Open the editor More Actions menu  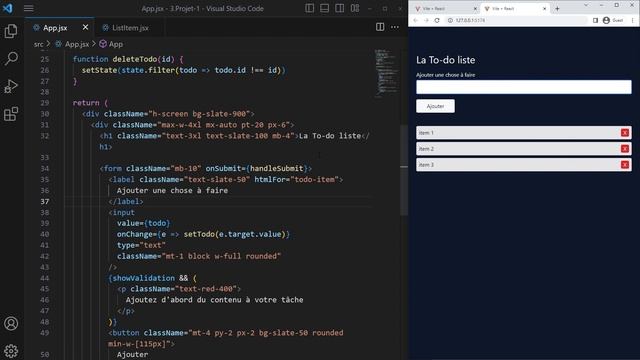point(395,27)
